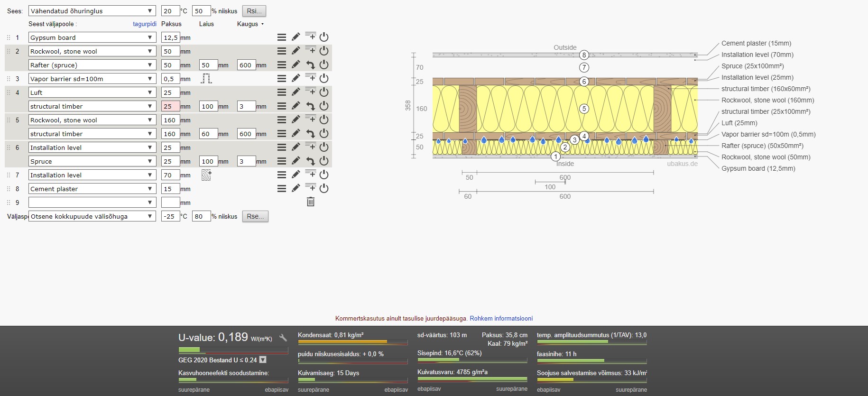Toggle power icon for Rockwool 160 mm layer
This screenshot has height=396, width=868.
324,120
